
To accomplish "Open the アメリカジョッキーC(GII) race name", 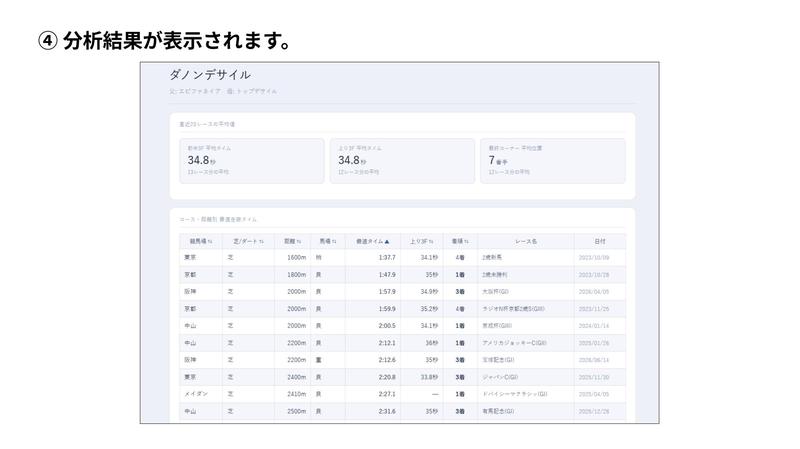I will click(514, 343).
